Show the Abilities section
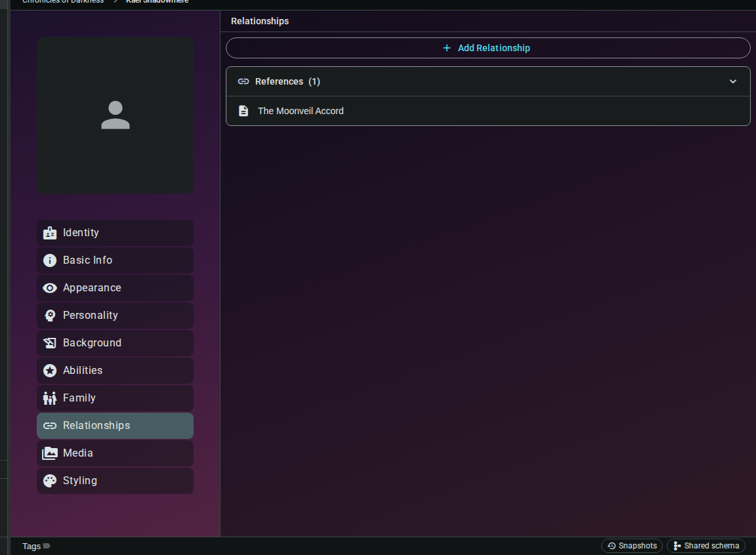The height and width of the screenshot is (555, 756). [x=115, y=371]
